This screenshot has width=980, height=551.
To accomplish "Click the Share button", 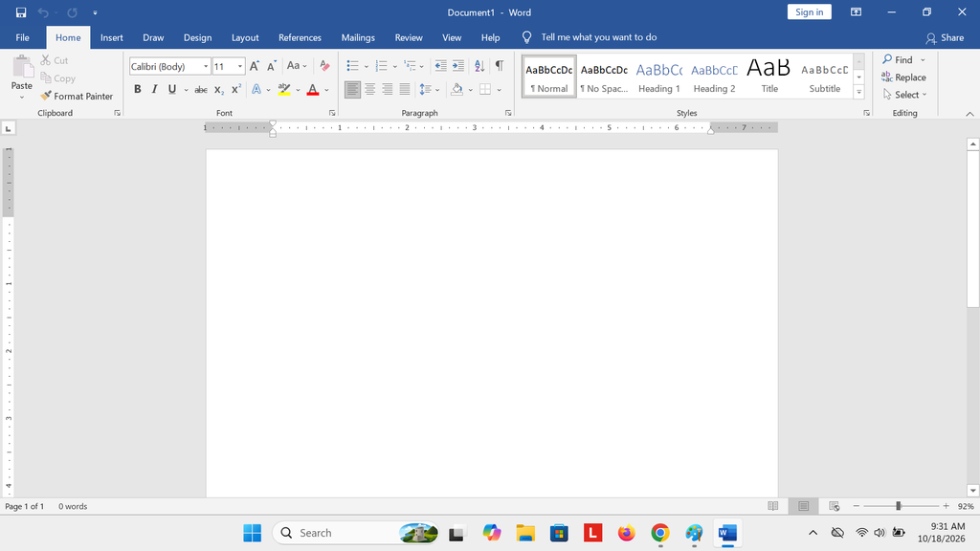I will click(945, 37).
